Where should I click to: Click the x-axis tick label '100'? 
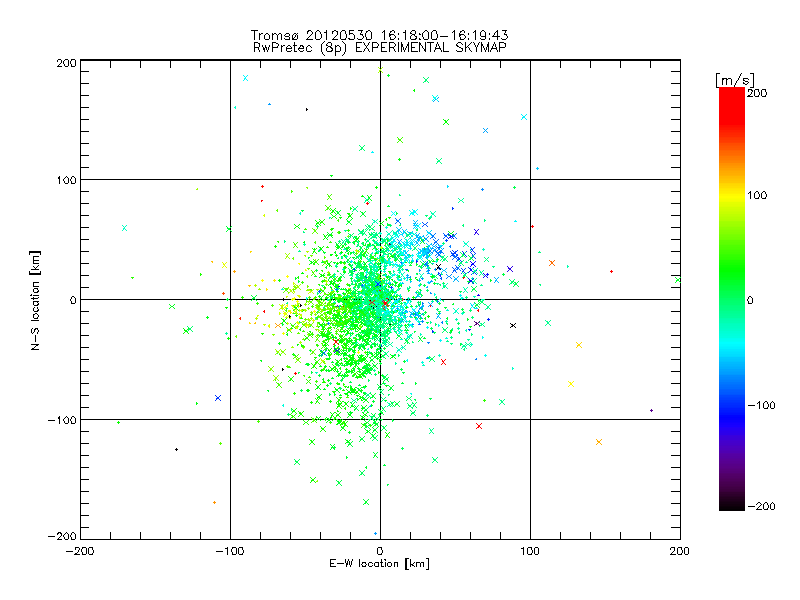(530, 551)
